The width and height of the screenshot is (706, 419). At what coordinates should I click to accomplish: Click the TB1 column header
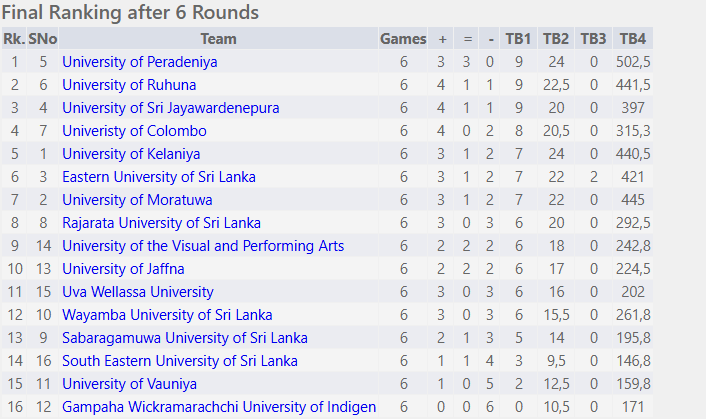tap(518, 39)
